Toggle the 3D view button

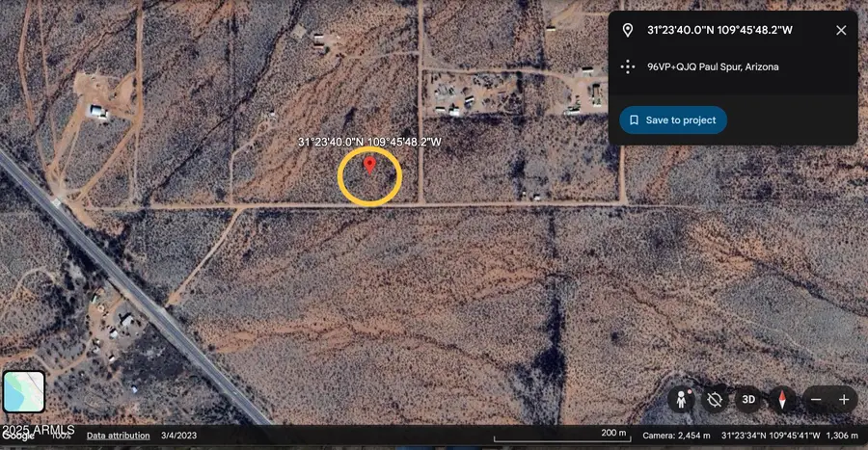click(x=747, y=399)
